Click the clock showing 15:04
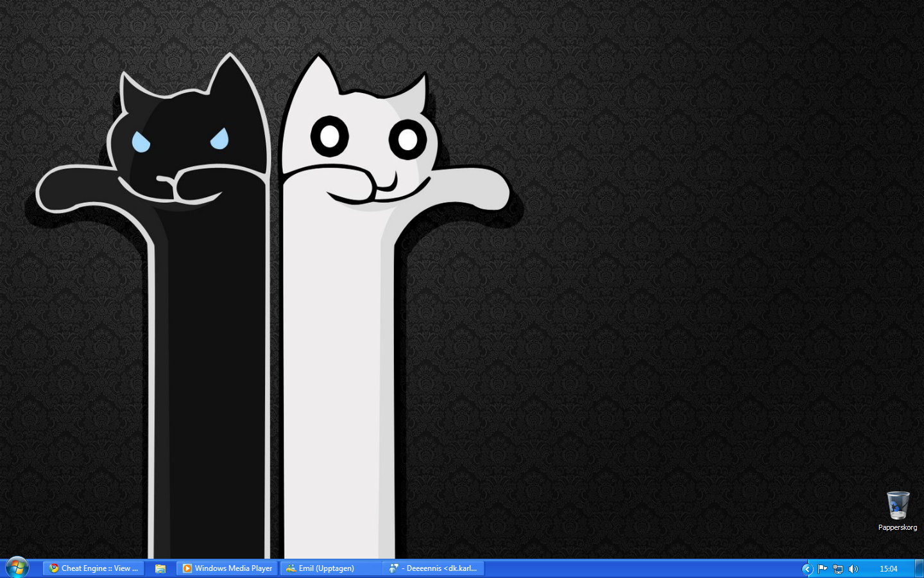The height and width of the screenshot is (578, 924). [x=889, y=568]
